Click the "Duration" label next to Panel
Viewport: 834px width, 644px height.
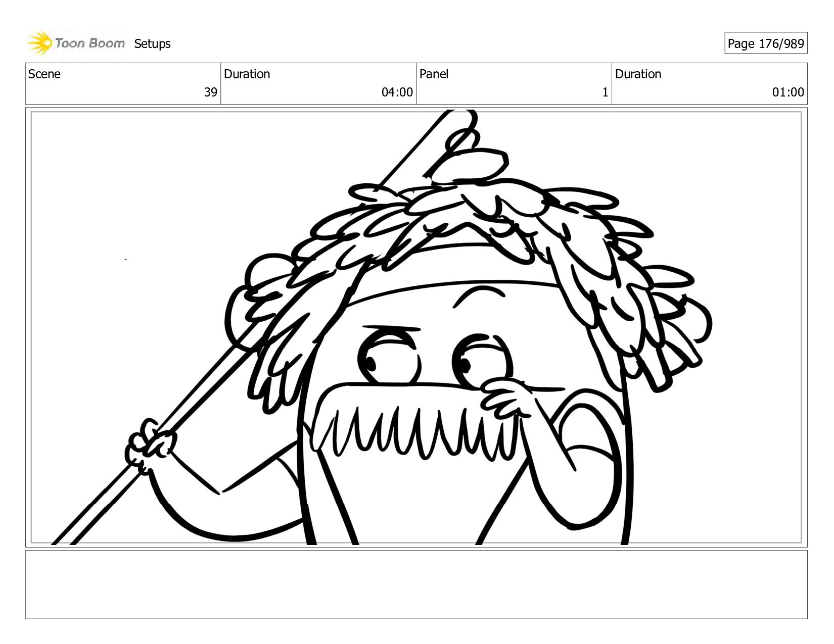[x=638, y=74]
